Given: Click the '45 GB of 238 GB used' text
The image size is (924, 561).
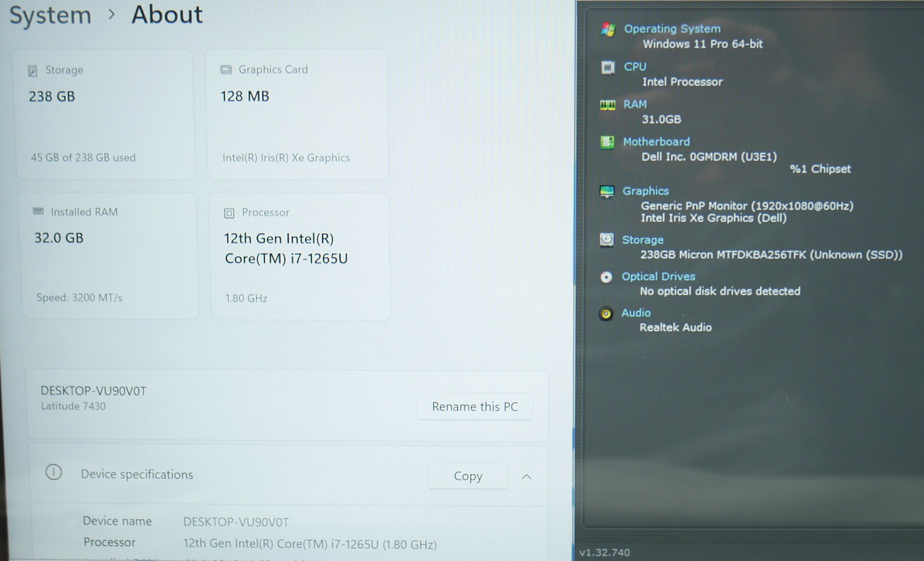Looking at the screenshot, I should coord(83,158).
